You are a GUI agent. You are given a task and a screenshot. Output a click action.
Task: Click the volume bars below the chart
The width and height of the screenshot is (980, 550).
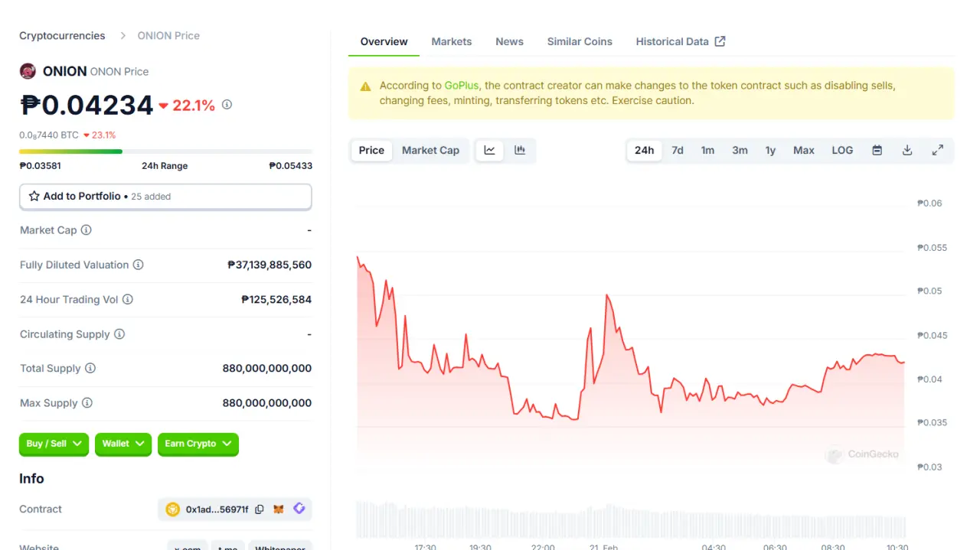pos(631,519)
